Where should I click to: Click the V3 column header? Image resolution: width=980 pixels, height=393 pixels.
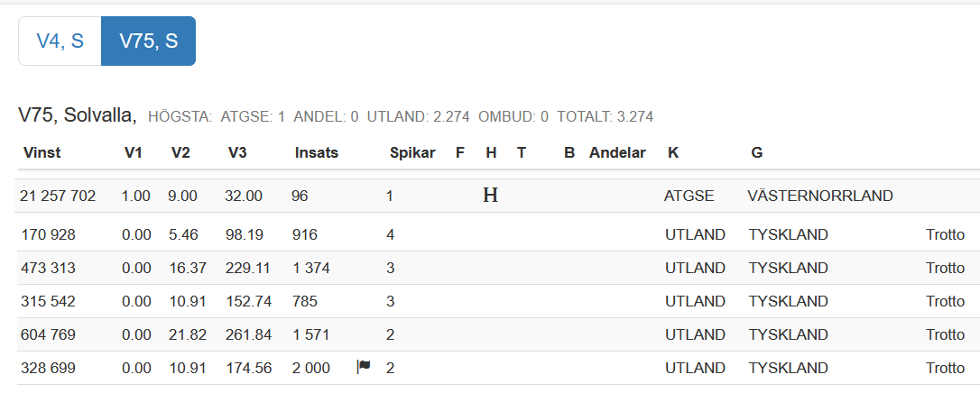tap(237, 153)
